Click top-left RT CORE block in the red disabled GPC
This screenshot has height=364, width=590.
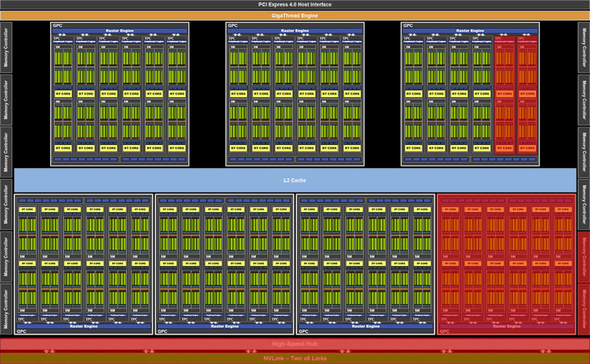click(450, 209)
